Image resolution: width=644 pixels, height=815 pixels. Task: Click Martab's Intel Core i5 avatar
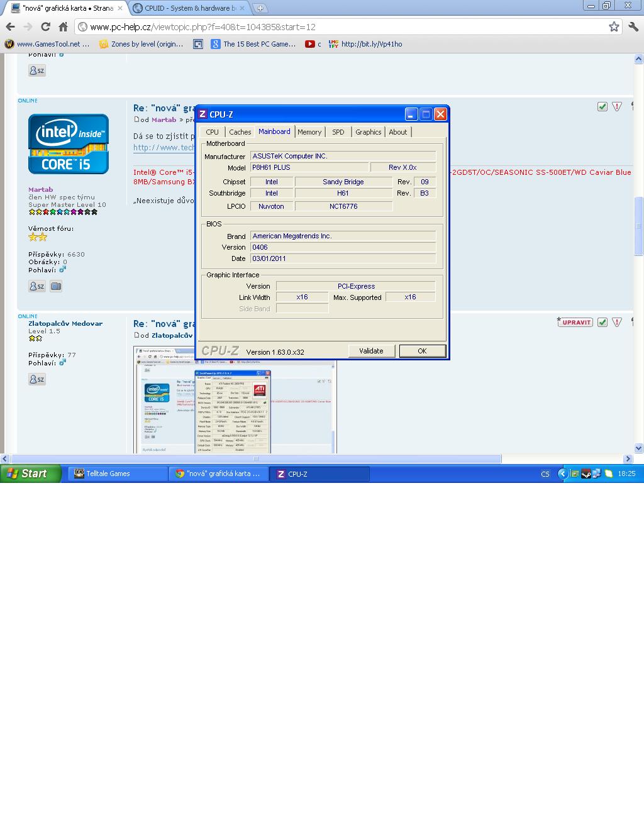(x=68, y=144)
